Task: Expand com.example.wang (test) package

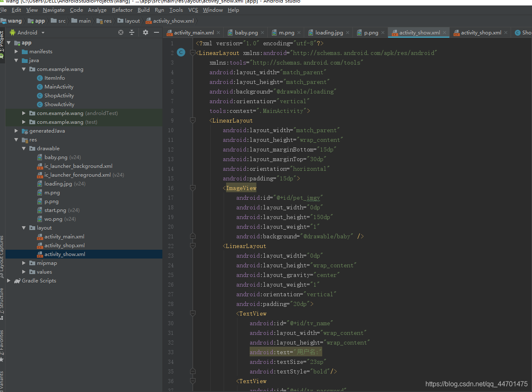Action: [24, 122]
